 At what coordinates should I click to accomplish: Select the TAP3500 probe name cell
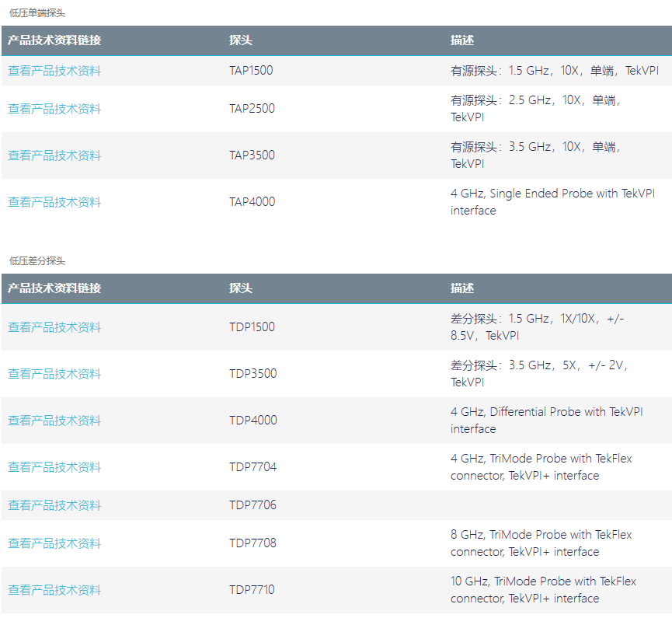252,155
